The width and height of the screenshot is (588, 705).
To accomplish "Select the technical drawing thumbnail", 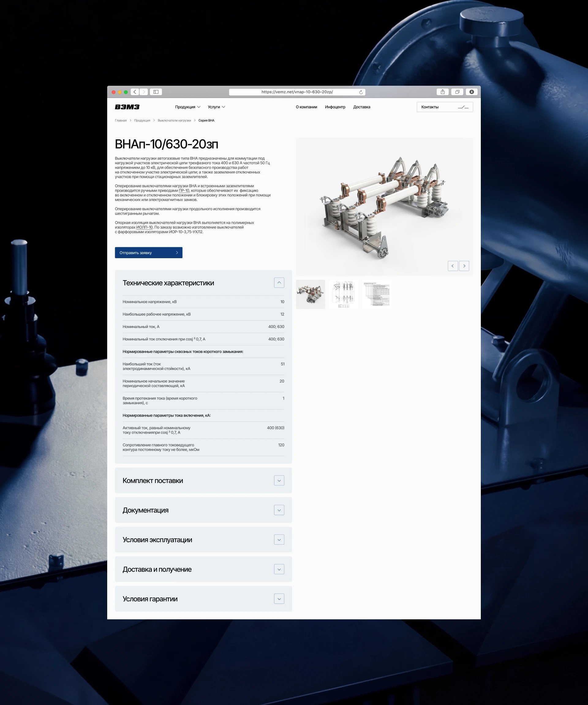I will [344, 294].
